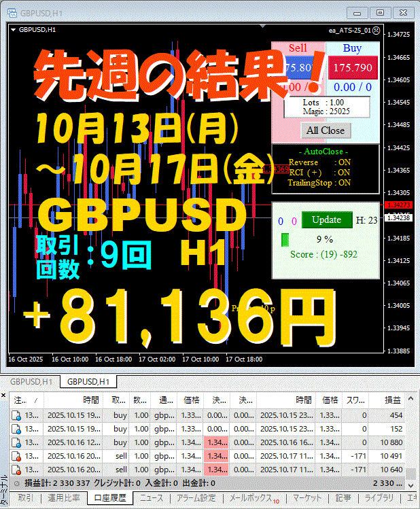Viewport: 420px width, 509px height.
Task: Open the ライブラリ terminal tab
Action: tap(379, 498)
